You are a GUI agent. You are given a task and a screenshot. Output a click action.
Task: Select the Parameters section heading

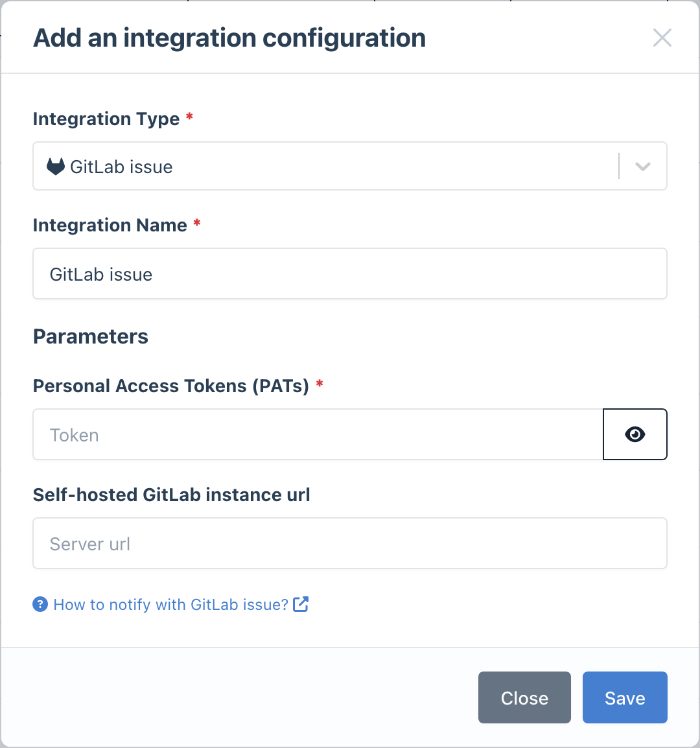click(90, 336)
